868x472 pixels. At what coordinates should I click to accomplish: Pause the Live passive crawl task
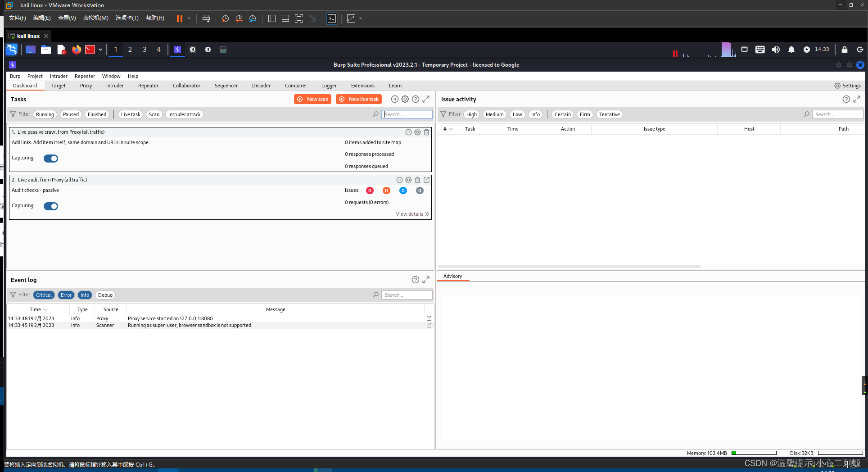coord(408,132)
